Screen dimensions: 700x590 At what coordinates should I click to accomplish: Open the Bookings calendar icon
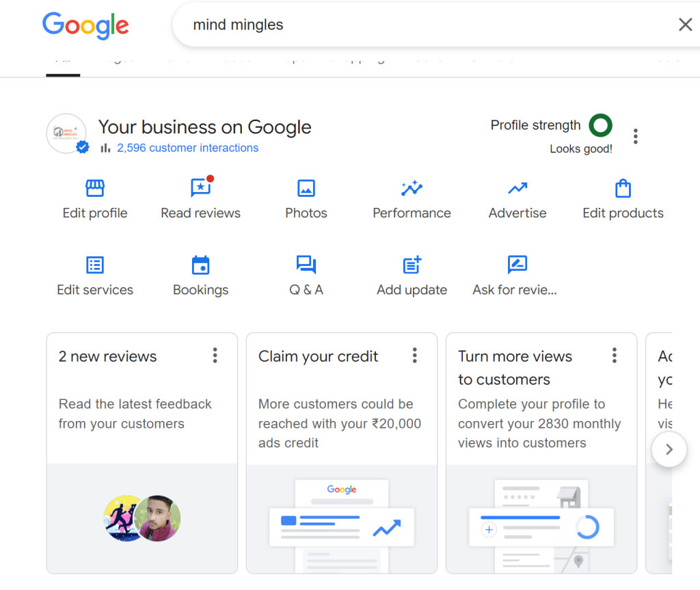[x=200, y=265]
